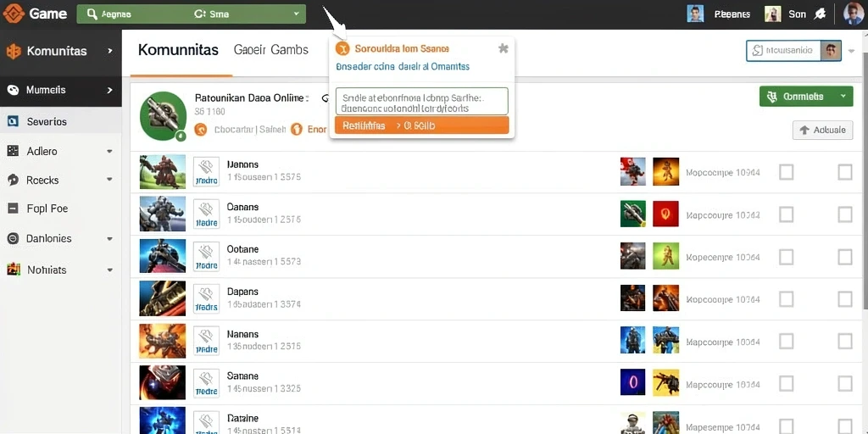Image resolution: width=868 pixels, height=434 pixels.
Task: Expand the Adlero sidebar dropdown arrow
Action: [x=109, y=151]
